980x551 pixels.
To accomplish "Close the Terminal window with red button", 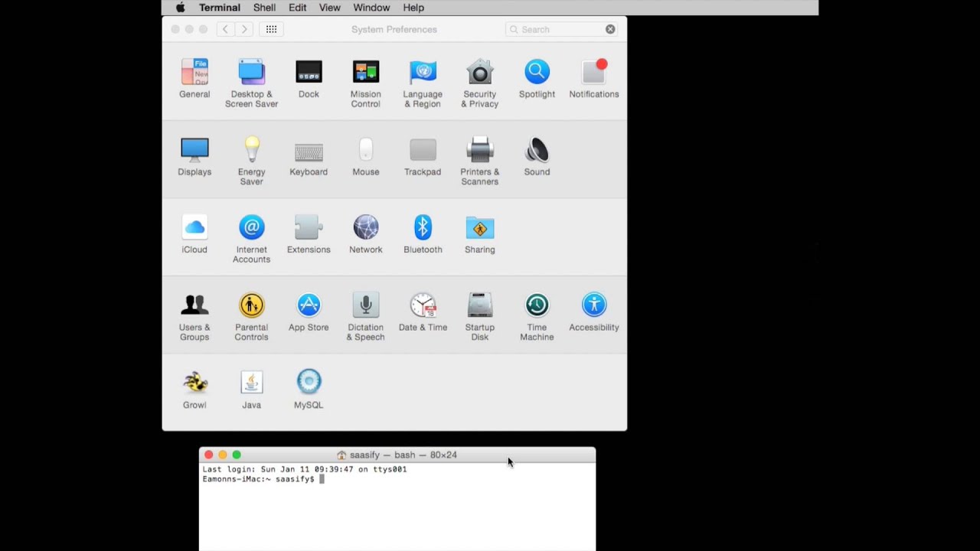I will (208, 455).
